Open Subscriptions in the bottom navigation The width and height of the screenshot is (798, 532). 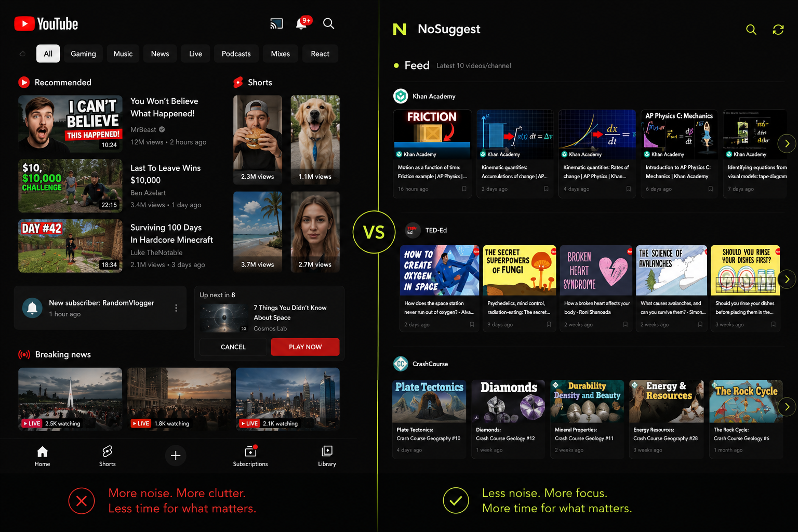pyautogui.click(x=250, y=456)
